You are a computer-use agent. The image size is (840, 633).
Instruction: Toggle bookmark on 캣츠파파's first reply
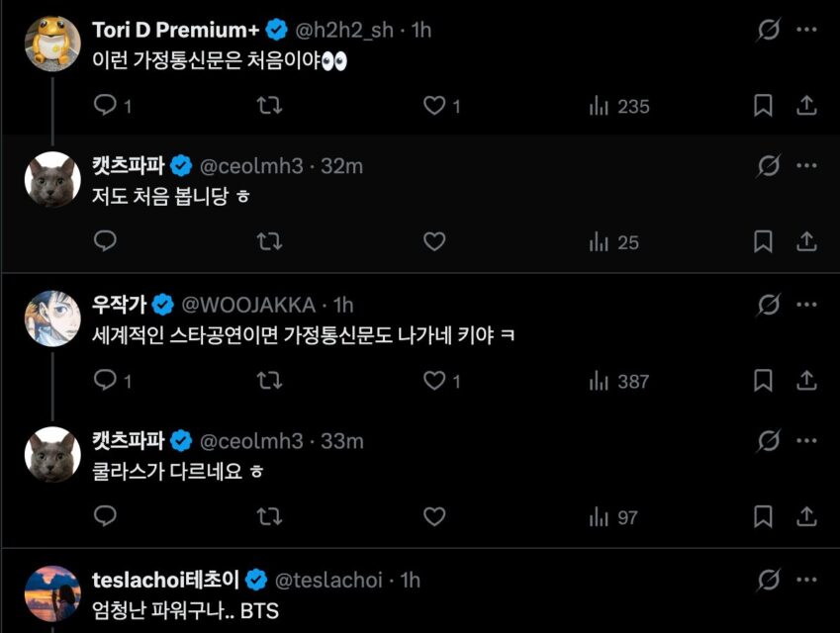[762, 242]
